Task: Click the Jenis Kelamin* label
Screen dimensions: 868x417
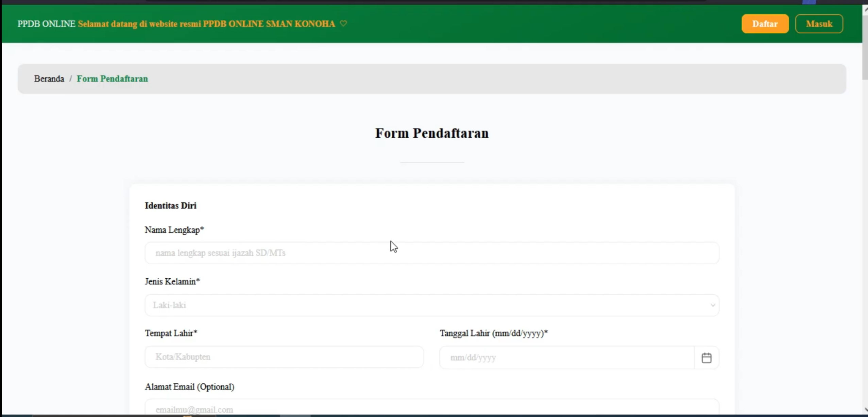Action: pyautogui.click(x=172, y=282)
